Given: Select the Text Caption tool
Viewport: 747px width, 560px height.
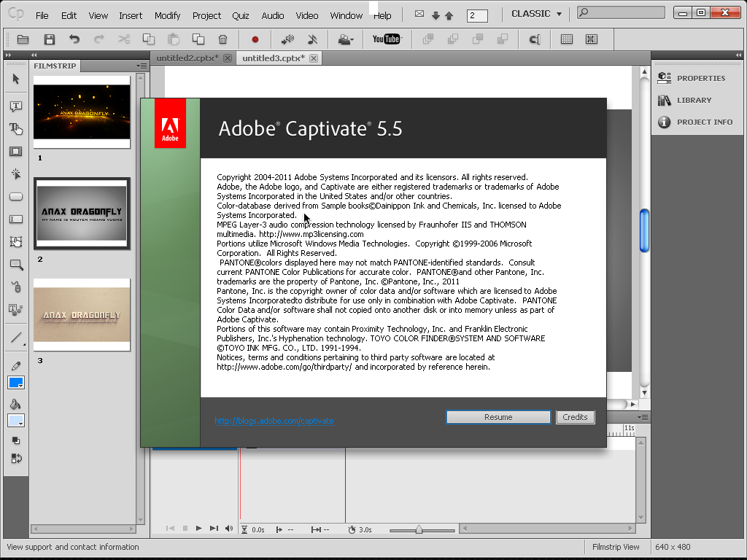Looking at the screenshot, I should pyautogui.click(x=16, y=106).
